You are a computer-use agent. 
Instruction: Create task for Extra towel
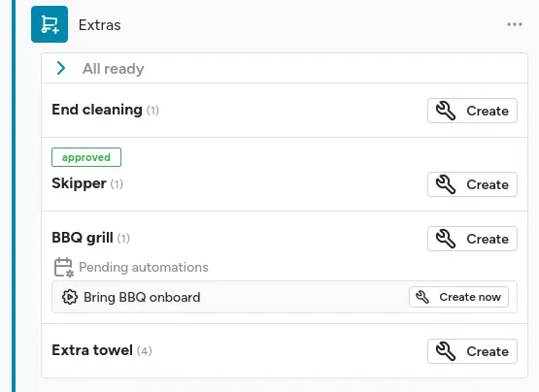(x=472, y=351)
